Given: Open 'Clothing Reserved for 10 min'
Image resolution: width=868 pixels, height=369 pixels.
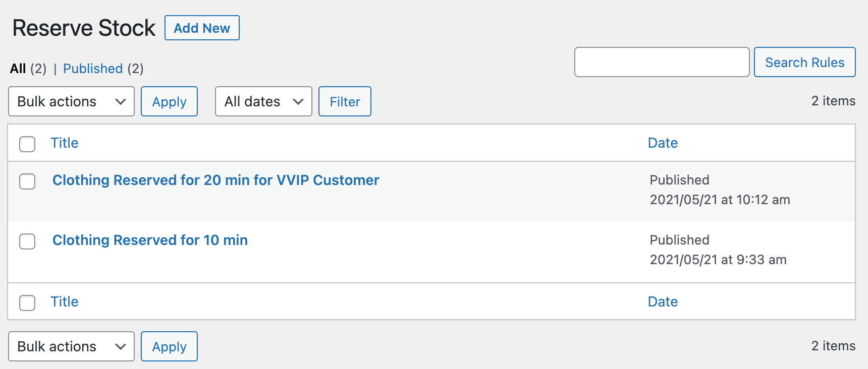Looking at the screenshot, I should pyautogui.click(x=150, y=240).
